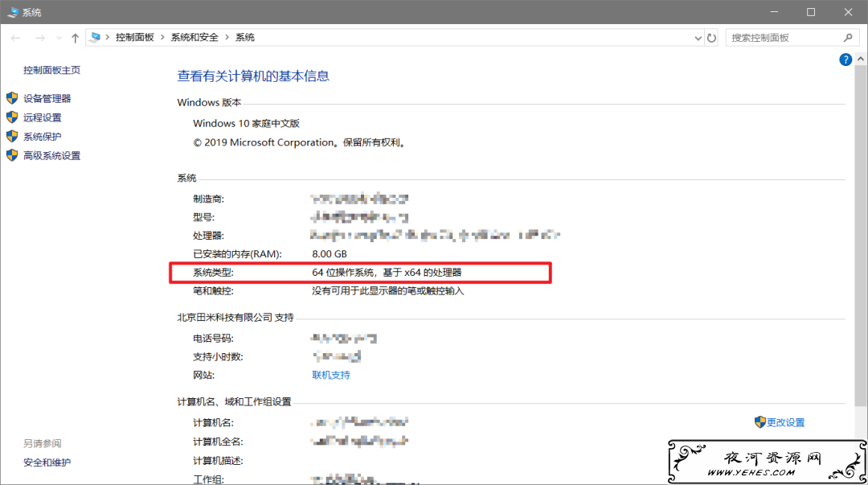The height and width of the screenshot is (485, 868).
Task: Minimize the 系统 window
Action: point(775,12)
